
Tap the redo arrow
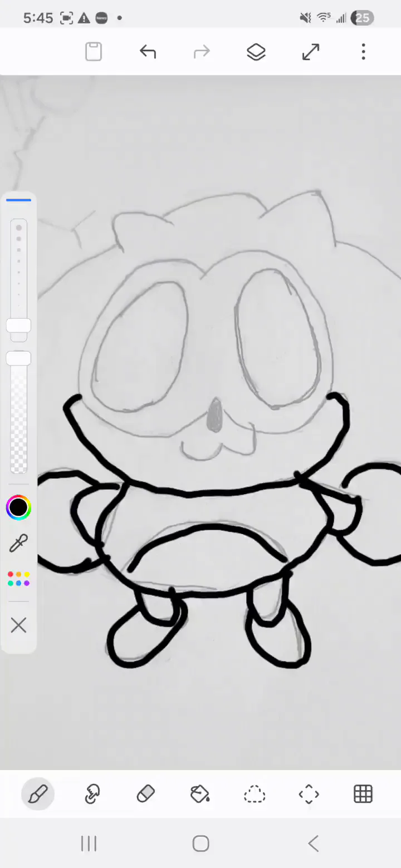click(x=202, y=52)
